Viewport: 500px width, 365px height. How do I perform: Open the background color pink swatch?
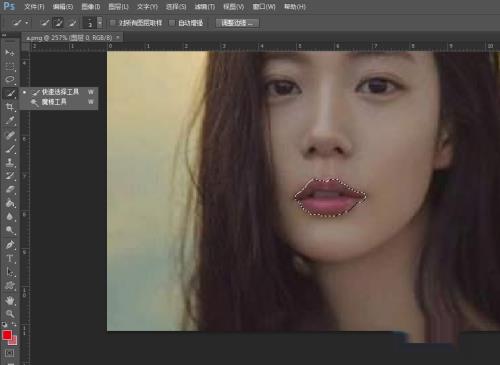click(x=14, y=341)
